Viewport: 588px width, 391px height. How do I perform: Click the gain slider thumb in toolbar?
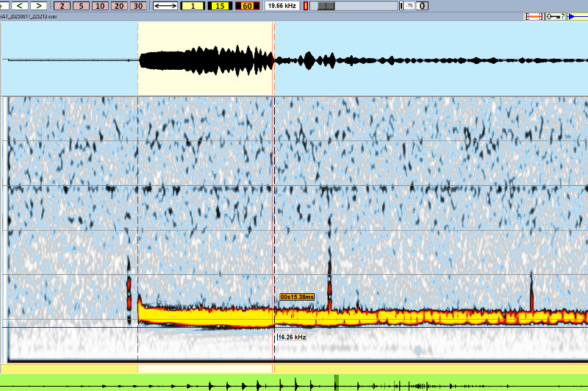pos(326,6)
